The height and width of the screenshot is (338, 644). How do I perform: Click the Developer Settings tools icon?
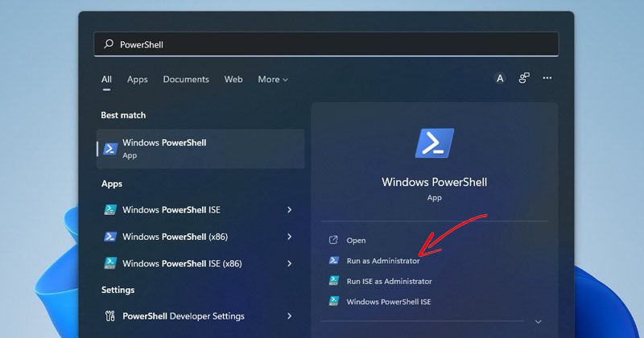point(110,315)
